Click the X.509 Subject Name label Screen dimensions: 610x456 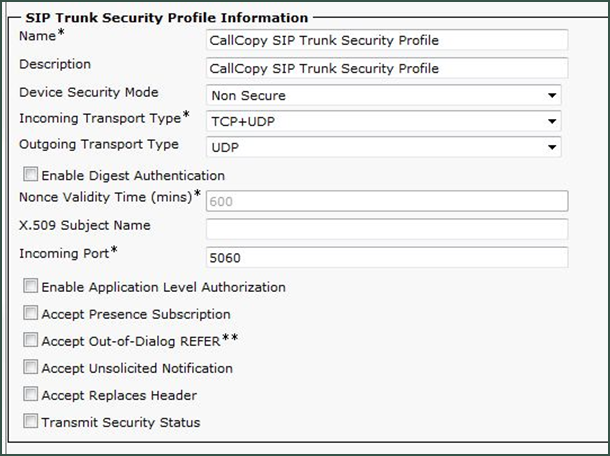(85, 225)
